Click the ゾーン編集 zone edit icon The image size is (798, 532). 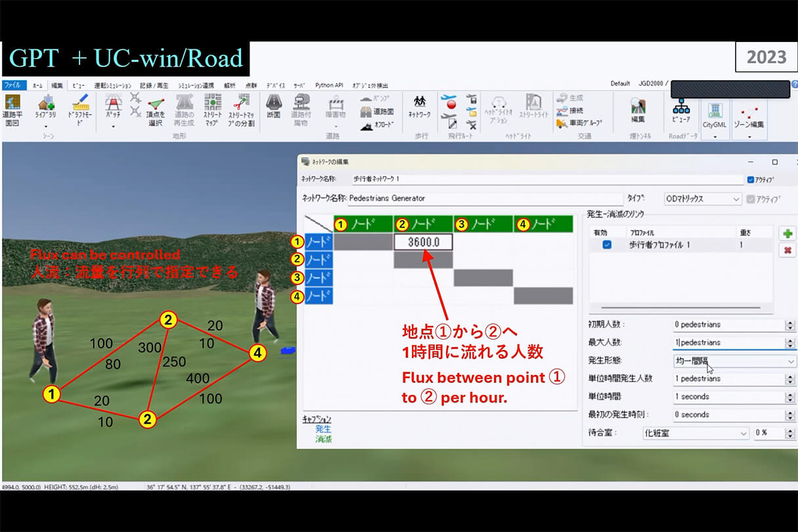click(x=749, y=116)
